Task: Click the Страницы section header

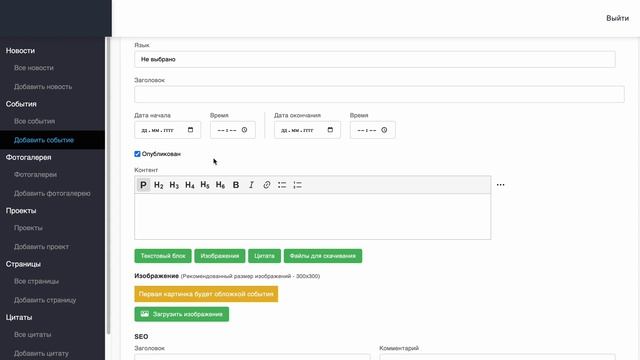Action: pyautogui.click(x=23, y=264)
